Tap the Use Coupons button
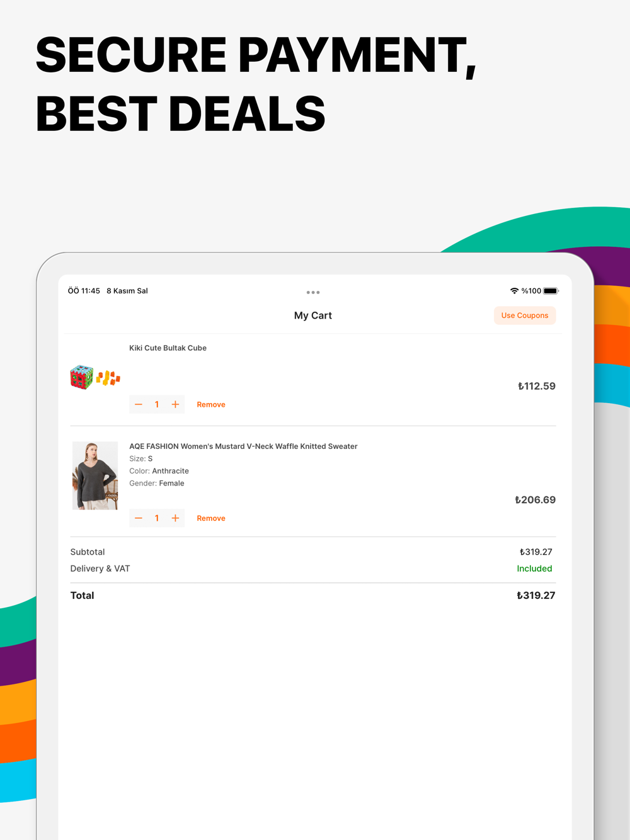Image resolution: width=630 pixels, height=840 pixels. (x=525, y=315)
